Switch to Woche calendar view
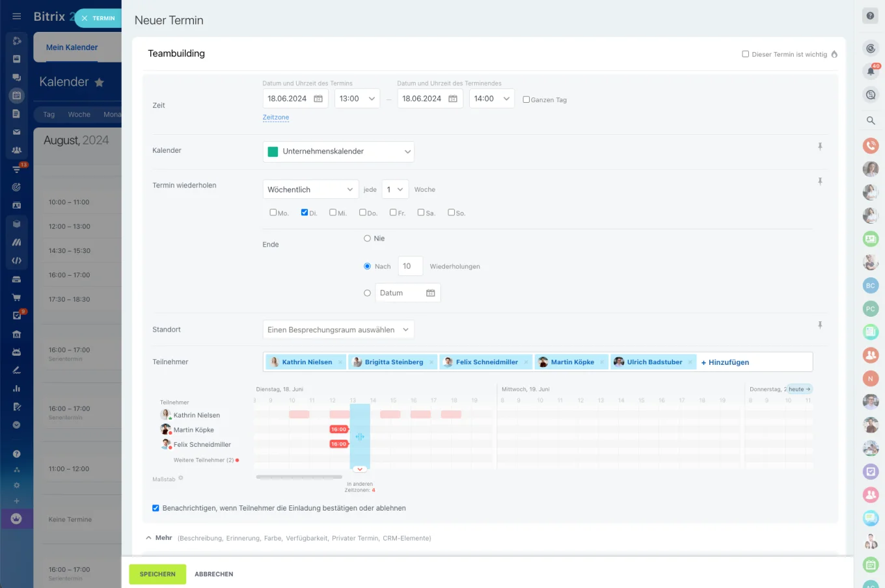885x588 pixels. coord(79,114)
